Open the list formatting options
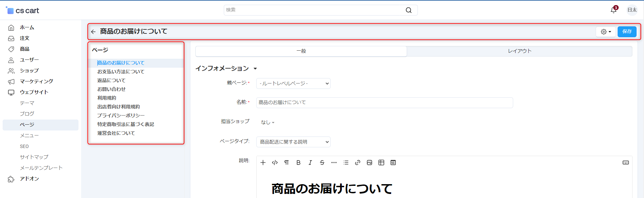Image resolution: width=644 pixels, height=198 pixels. [345, 163]
